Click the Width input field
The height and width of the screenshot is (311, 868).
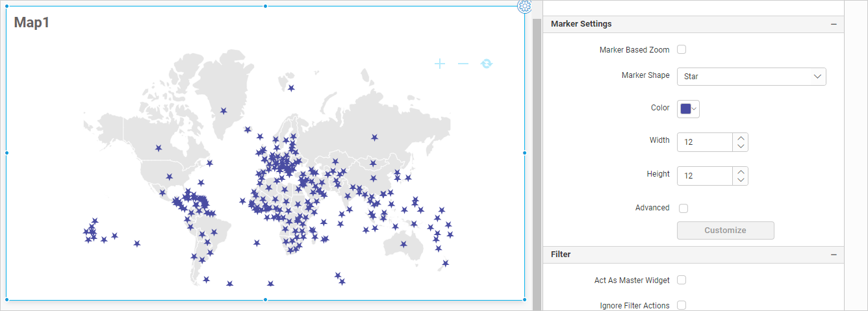point(705,142)
